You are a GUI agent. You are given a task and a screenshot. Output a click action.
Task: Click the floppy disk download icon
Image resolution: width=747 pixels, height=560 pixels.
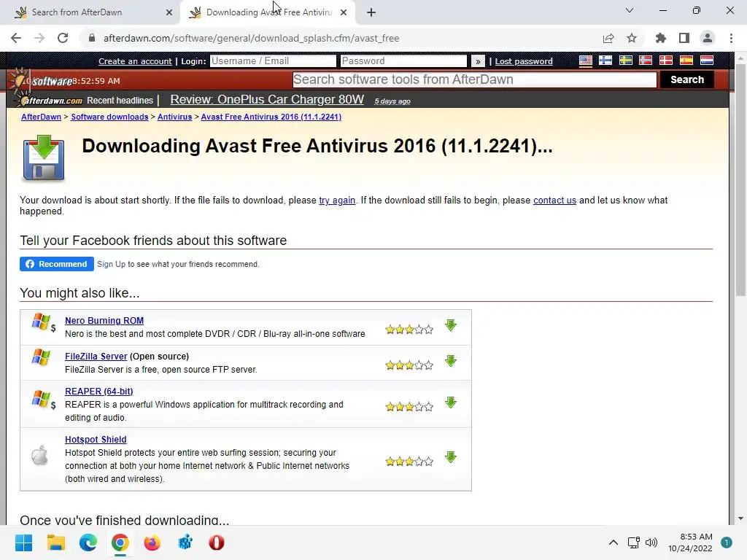[x=43, y=157]
